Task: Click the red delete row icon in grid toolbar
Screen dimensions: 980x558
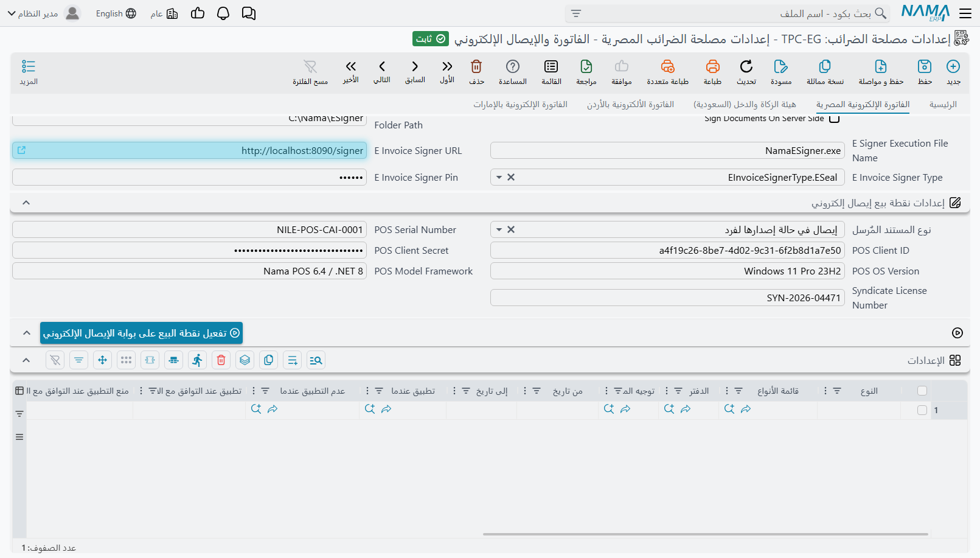Action: click(221, 360)
